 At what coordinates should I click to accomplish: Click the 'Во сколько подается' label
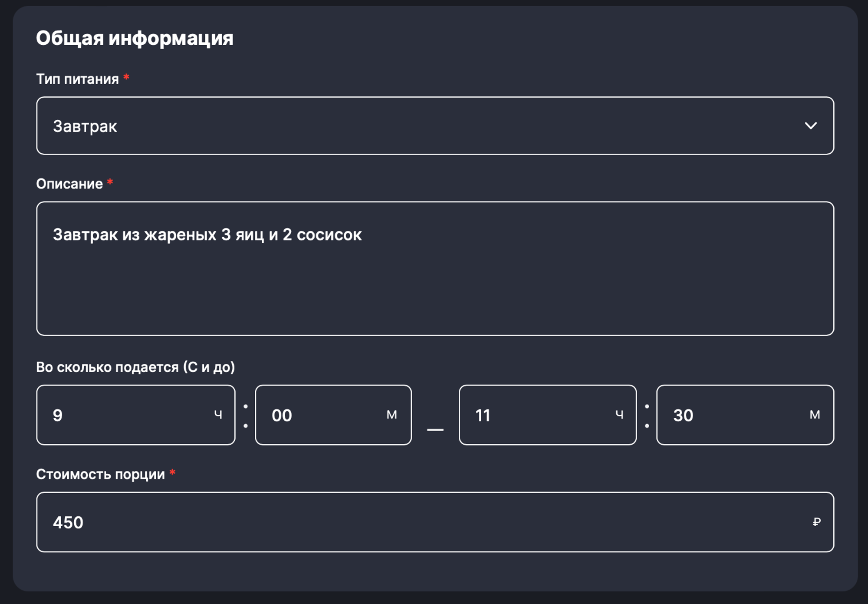135,367
